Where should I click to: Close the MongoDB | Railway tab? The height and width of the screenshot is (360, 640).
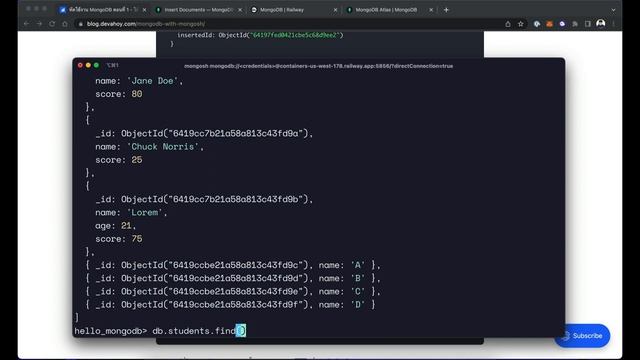[336, 10]
